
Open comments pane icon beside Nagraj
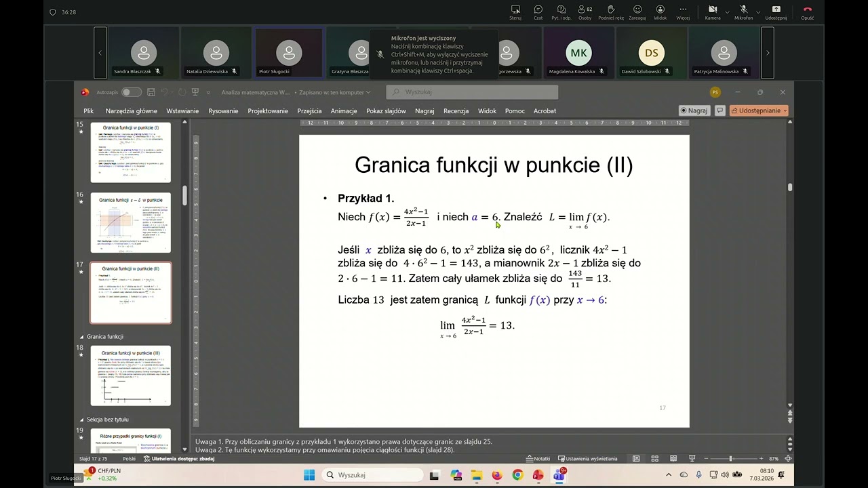pos(720,110)
